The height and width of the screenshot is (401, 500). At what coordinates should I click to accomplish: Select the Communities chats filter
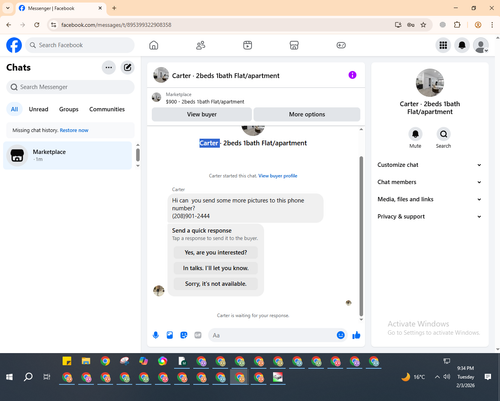tap(107, 109)
